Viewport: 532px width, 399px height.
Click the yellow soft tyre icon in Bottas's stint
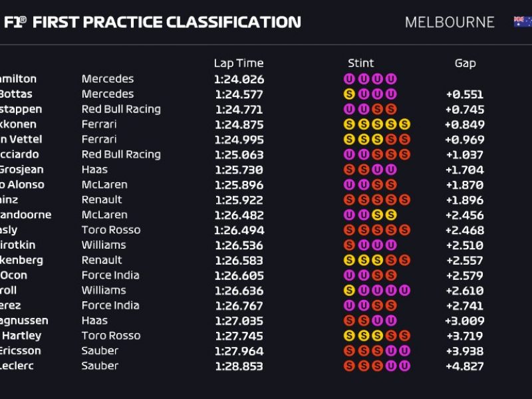pyautogui.click(x=349, y=94)
